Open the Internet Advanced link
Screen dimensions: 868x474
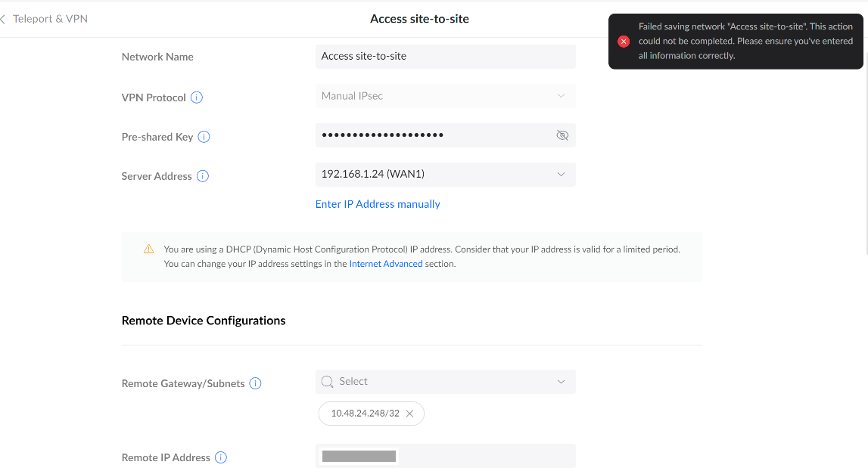pyautogui.click(x=385, y=264)
